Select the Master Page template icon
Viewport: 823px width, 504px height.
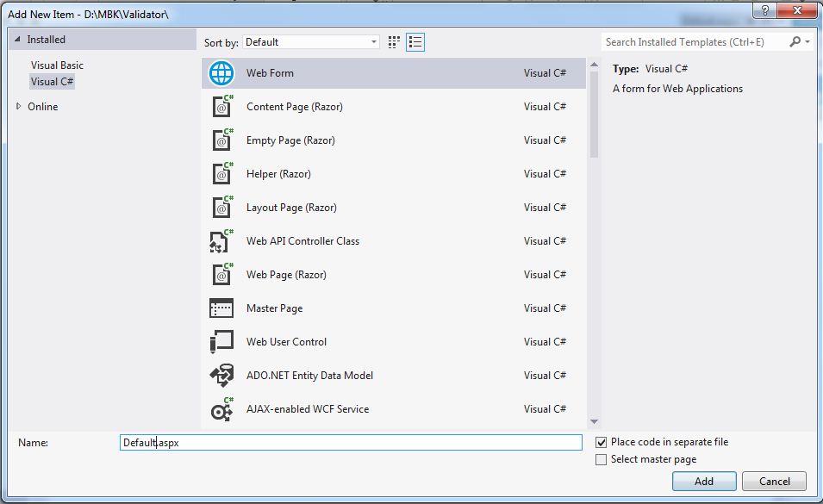point(221,308)
